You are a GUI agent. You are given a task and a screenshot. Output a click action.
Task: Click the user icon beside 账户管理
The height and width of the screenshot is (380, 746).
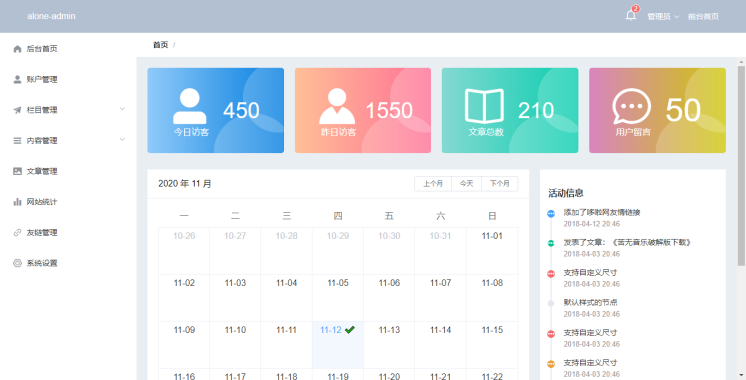tap(18, 79)
